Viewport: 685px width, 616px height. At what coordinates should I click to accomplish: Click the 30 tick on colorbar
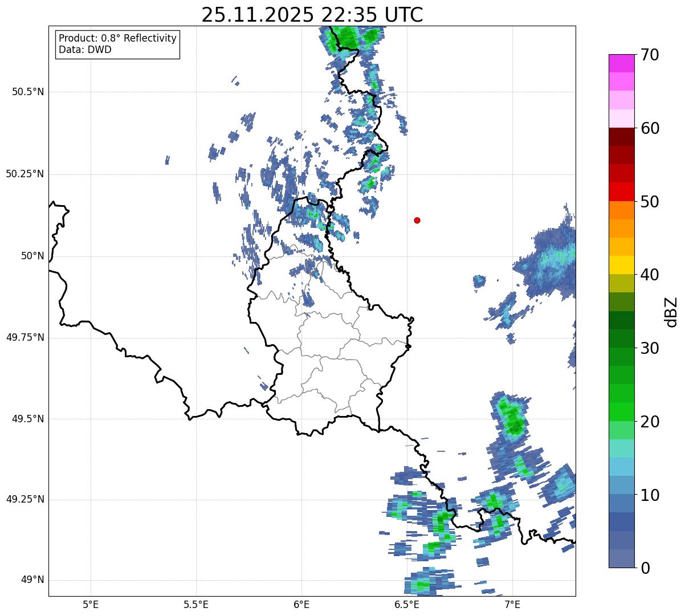tap(650, 348)
